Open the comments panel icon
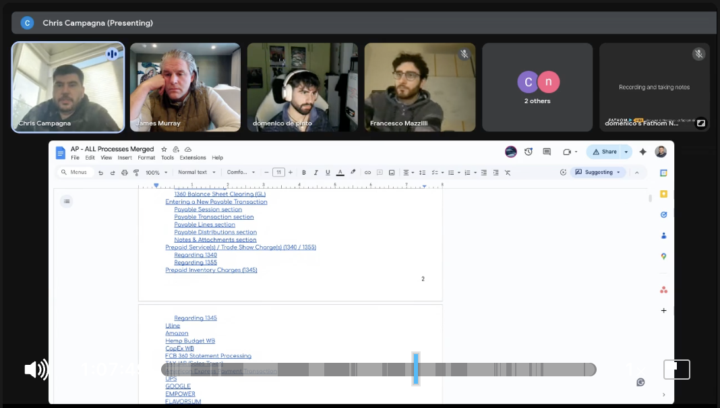This screenshot has height=408, width=720. 546,152
